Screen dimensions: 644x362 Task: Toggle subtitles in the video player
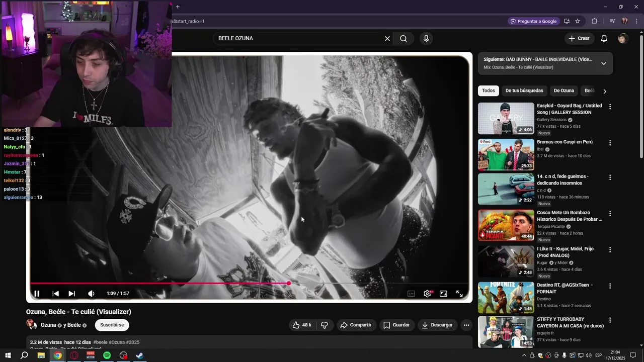click(411, 294)
